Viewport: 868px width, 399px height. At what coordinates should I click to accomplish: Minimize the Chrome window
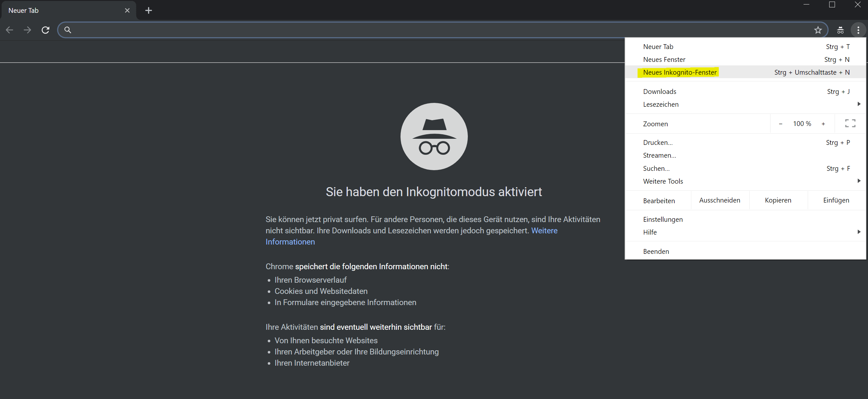[806, 5]
